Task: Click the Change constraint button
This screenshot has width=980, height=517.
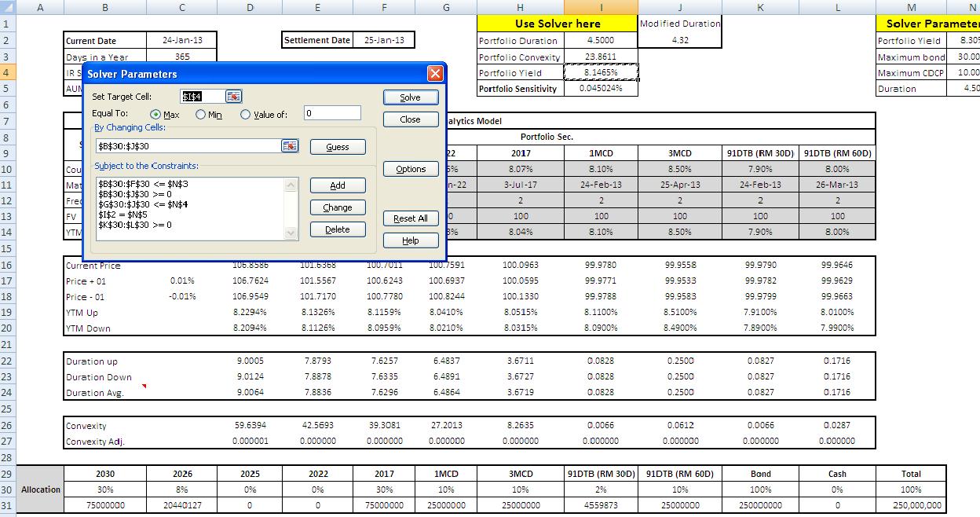Action: (x=338, y=207)
